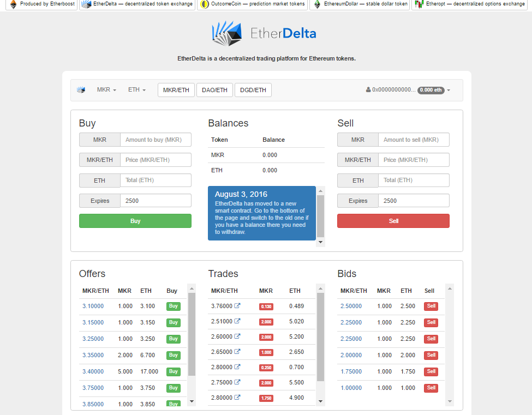This screenshot has height=415, width=532.
Task: Expand the MKR token dropdown
Action: pyautogui.click(x=106, y=90)
